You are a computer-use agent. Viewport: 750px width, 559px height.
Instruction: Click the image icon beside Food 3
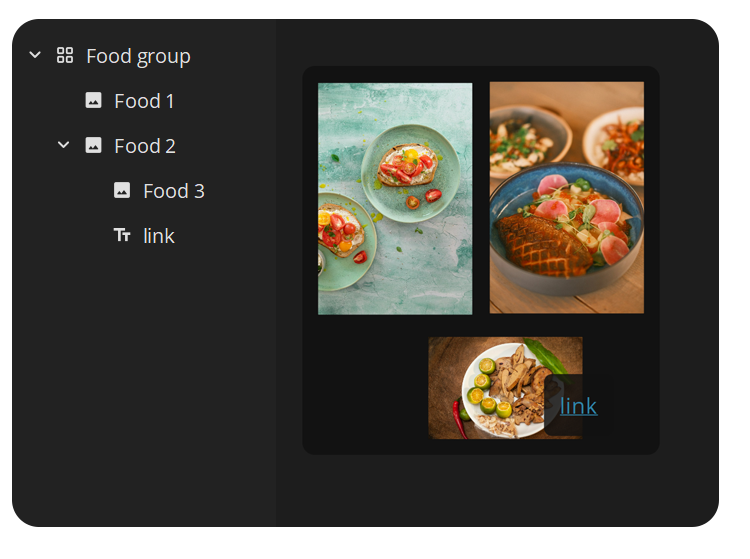(122, 190)
